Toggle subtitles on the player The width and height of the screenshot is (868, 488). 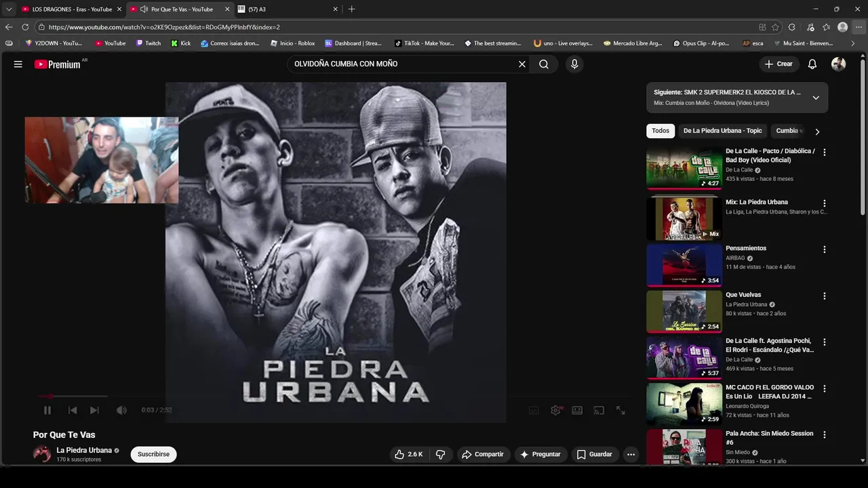534,410
